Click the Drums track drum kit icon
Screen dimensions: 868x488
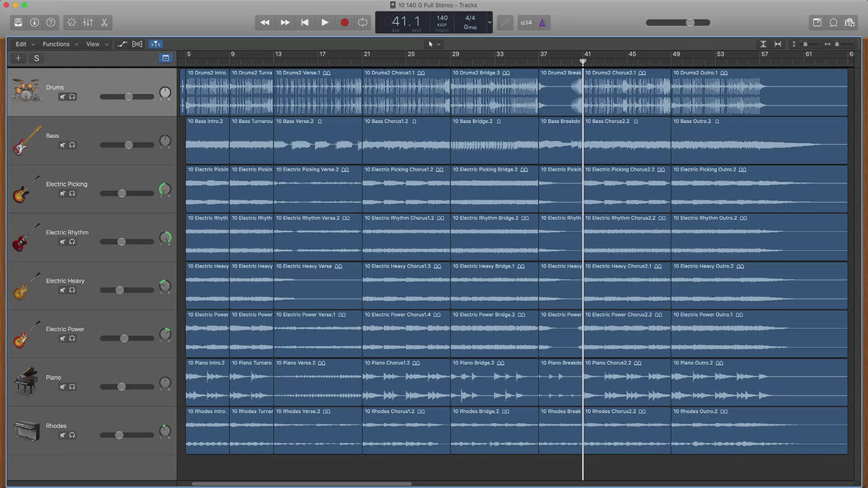coord(26,90)
